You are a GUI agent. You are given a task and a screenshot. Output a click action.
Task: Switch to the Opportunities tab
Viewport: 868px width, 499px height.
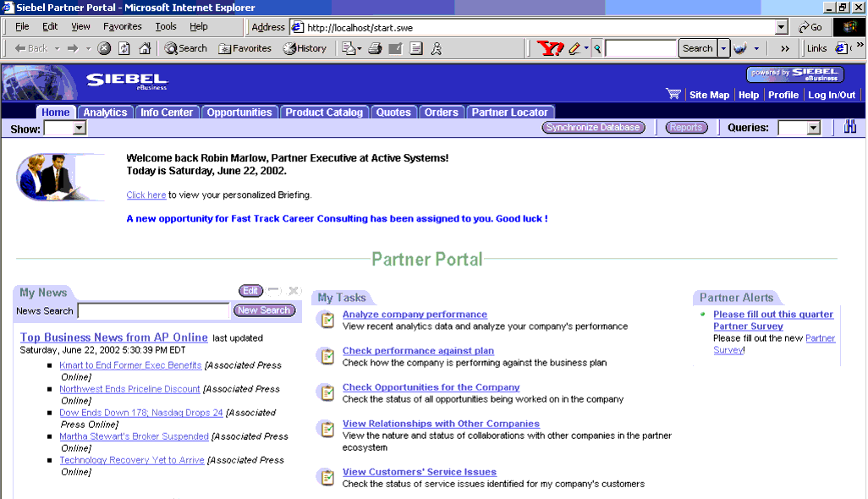pos(239,112)
